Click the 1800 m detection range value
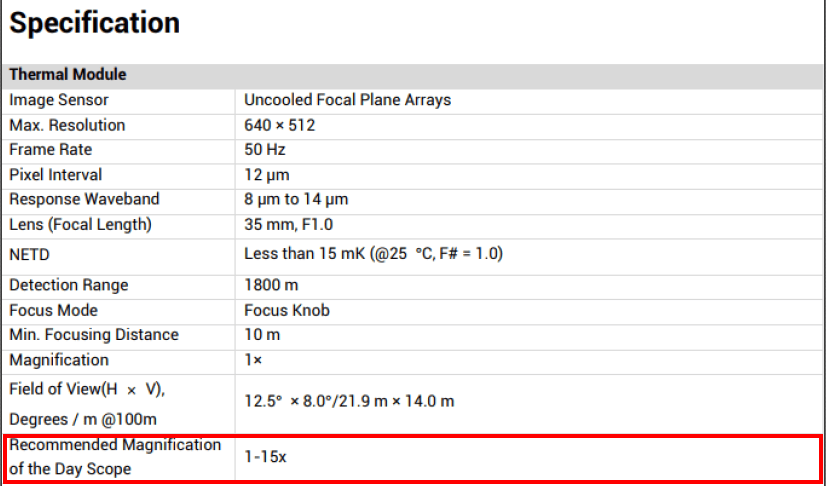This screenshot has height=486, width=826. [x=272, y=285]
